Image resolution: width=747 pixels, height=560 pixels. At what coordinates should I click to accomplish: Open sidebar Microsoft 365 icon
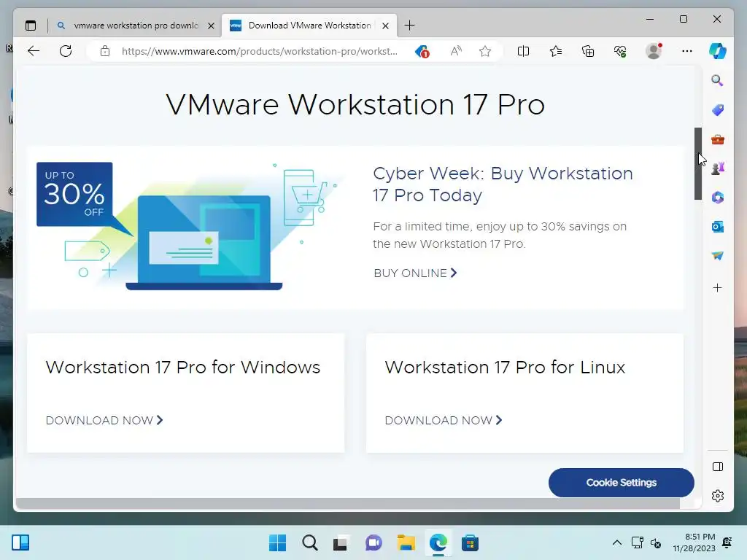(718, 197)
